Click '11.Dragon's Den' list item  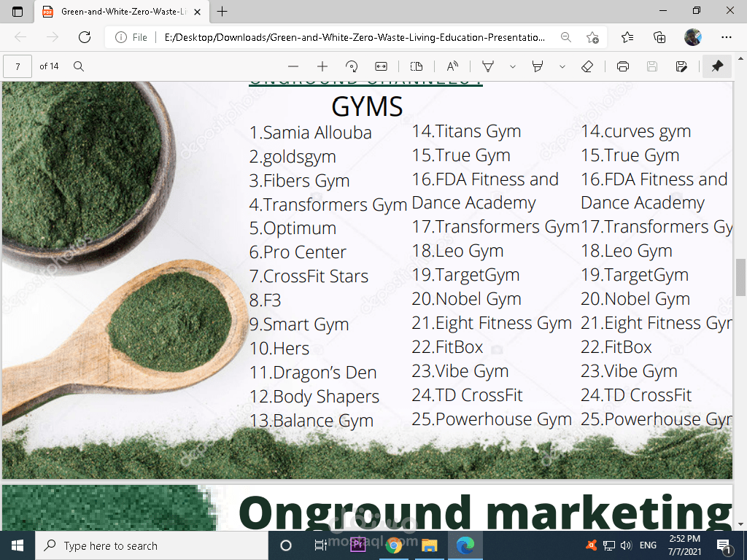pos(313,373)
